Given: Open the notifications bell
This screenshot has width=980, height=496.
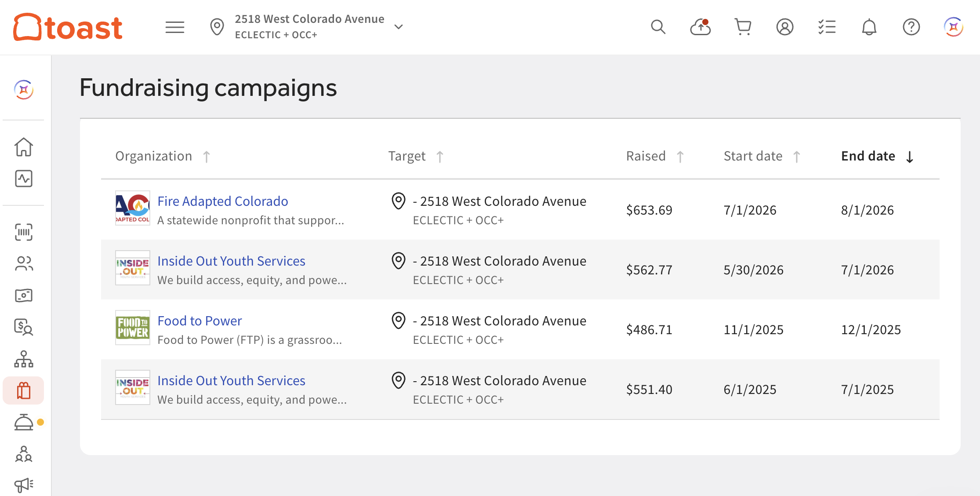Looking at the screenshot, I should tap(869, 27).
